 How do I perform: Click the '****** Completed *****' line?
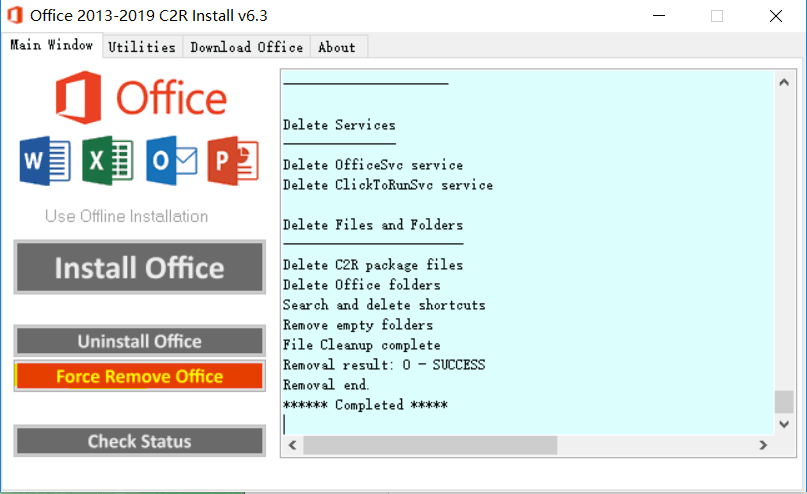pos(365,405)
